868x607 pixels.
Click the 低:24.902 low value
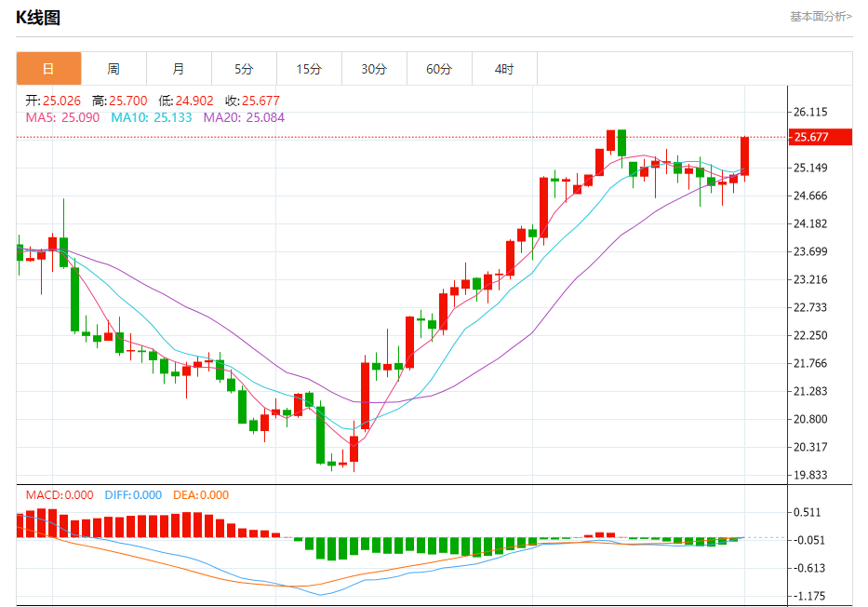[186, 101]
